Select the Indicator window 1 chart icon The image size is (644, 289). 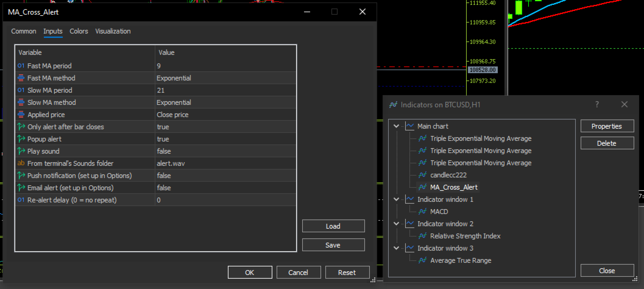pyautogui.click(x=409, y=199)
